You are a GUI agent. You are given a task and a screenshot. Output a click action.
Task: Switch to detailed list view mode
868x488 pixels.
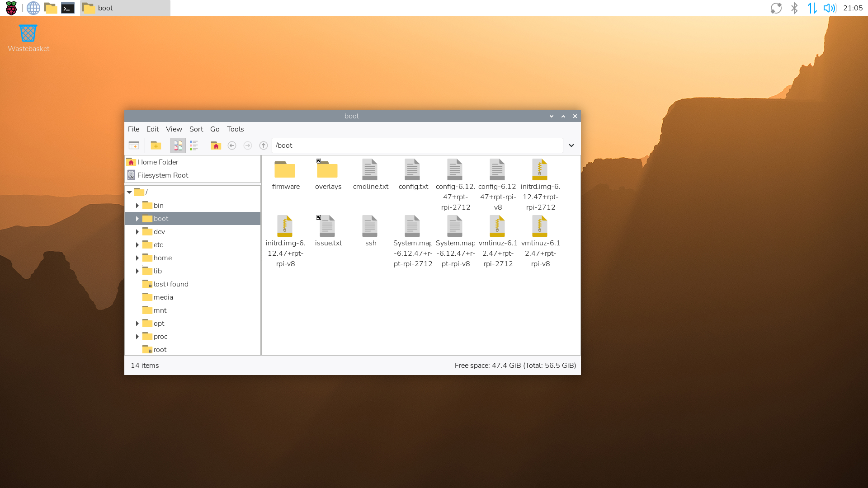(194, 145)
